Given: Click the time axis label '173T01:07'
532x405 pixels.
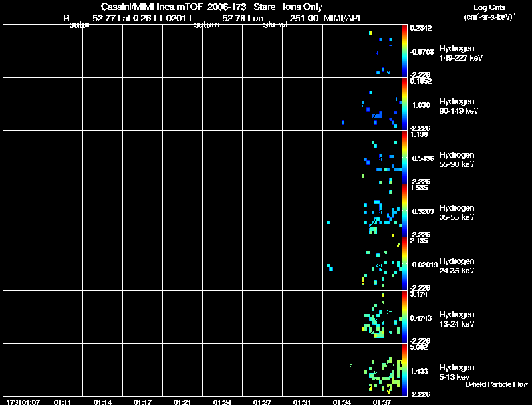Looking at the screenshot, I should (23, 402).
